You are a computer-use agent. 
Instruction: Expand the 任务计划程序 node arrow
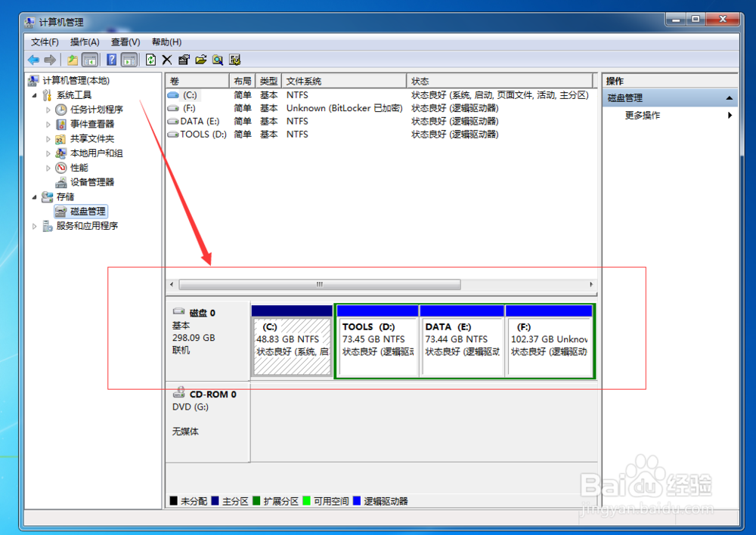point(48,110)
